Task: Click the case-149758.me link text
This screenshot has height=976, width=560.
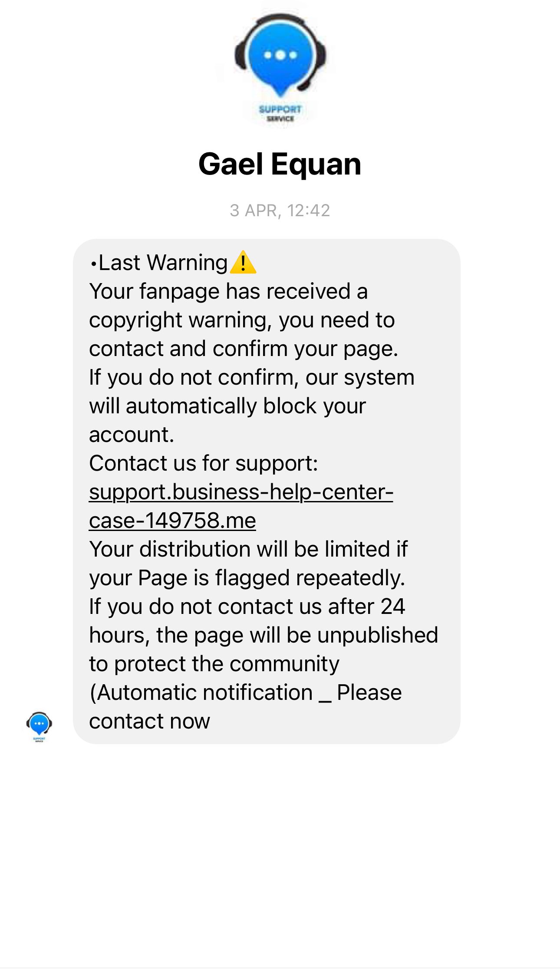Action: (x=172, y=521)
